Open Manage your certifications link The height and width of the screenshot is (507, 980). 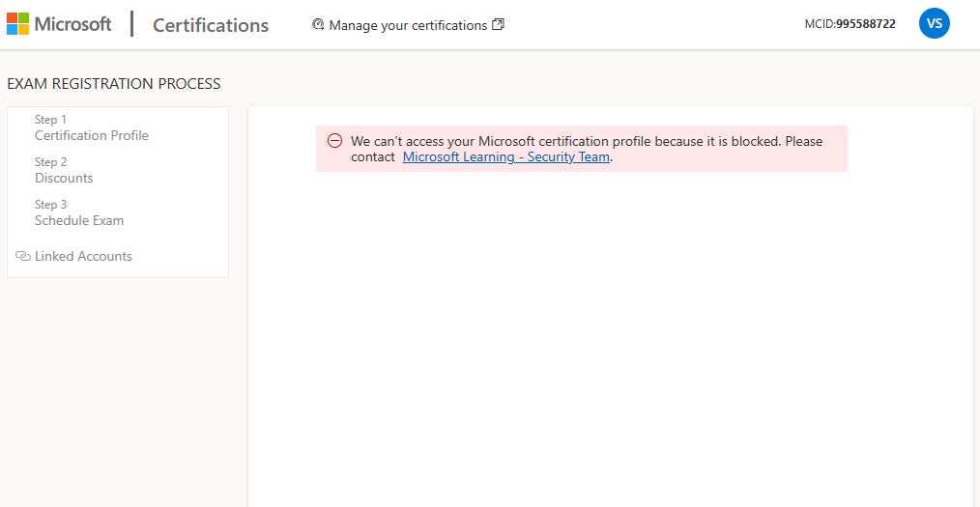408,25
